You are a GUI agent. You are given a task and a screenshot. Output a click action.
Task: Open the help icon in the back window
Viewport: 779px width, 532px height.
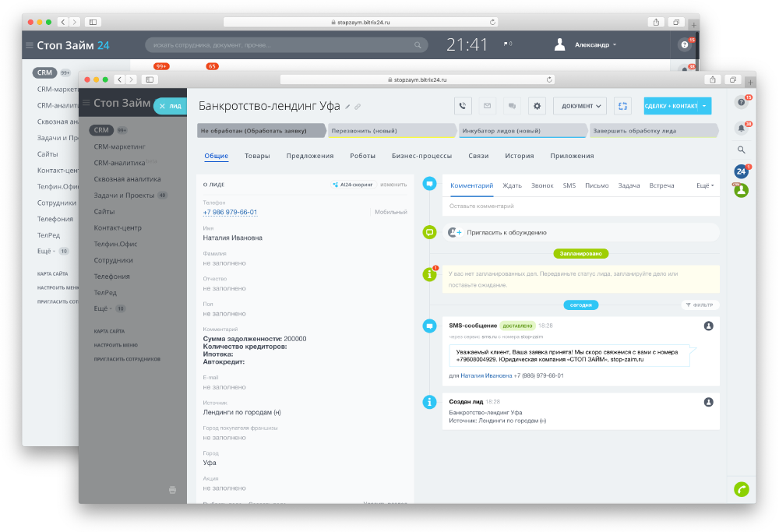tap(685, 44)
